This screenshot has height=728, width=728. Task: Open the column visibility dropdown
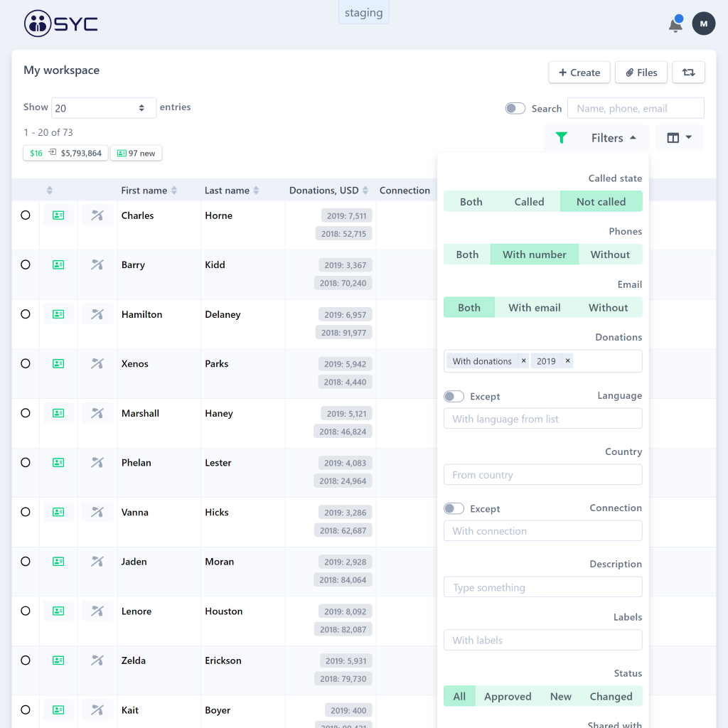[679, 138]
